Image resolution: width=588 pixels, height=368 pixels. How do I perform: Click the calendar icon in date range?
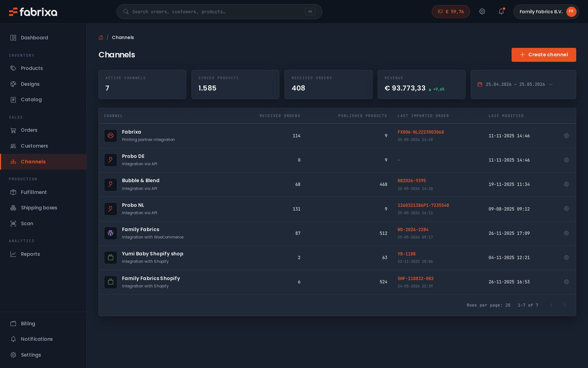pyautogui.click(x=480, y=84)
